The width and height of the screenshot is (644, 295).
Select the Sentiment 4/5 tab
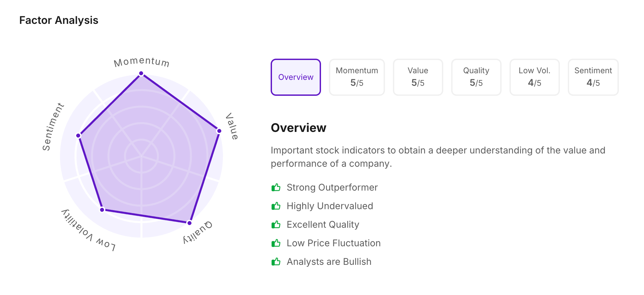click(593, 77)
